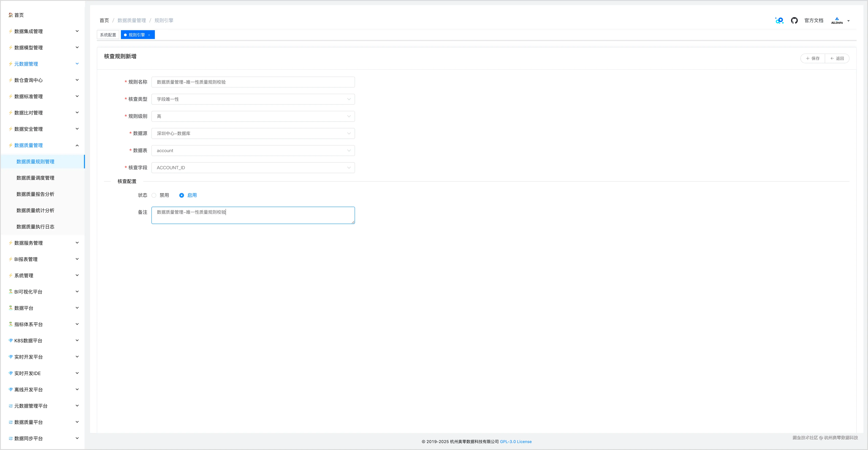Select the 禁用 status radio button
Image resolution: width=868 pixels, height=450 pixels.
point(154,195)
